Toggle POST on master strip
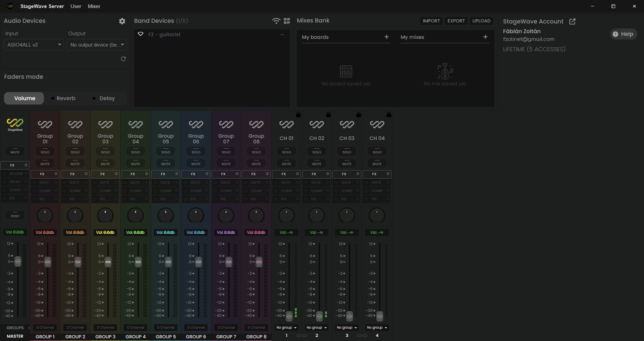This screenshot has height=341, width=644. click(x=15, y=216)
